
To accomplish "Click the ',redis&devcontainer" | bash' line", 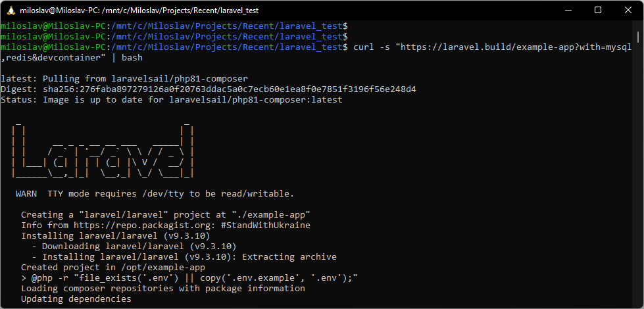I will click(x=72, y=58).
